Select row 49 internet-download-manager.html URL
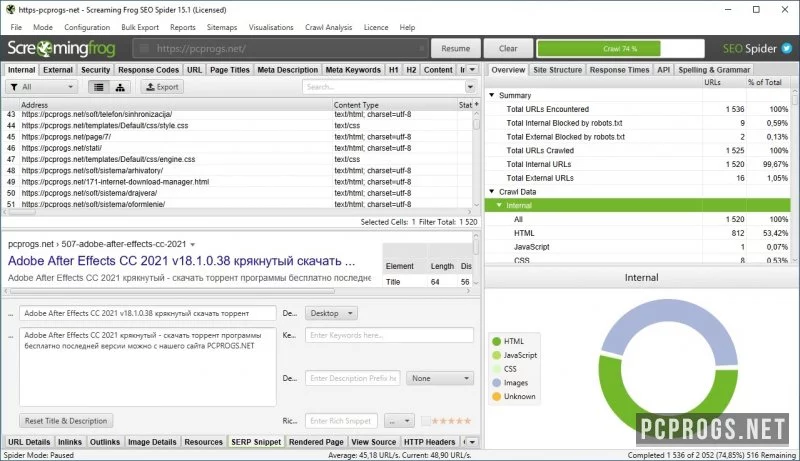Viewport: 800px width, 461px height. (x=115, y=182)
